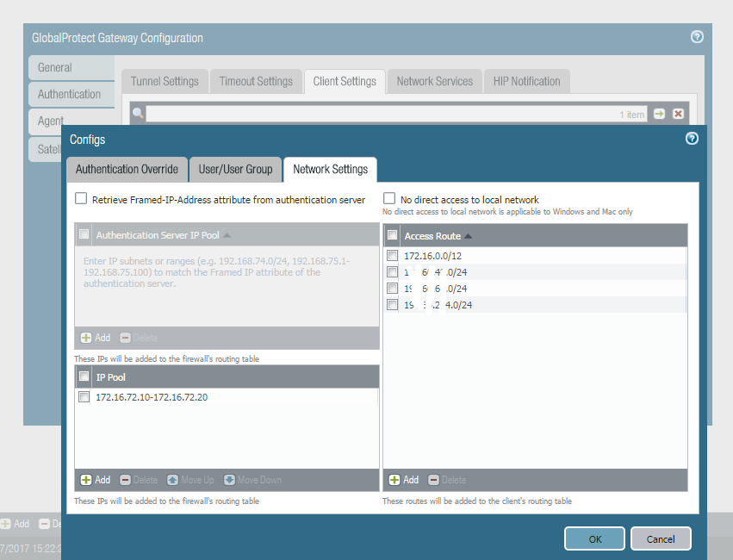Switch to Authentication Override tab
The image size is (733, 560).
click(x=127, y=169)
